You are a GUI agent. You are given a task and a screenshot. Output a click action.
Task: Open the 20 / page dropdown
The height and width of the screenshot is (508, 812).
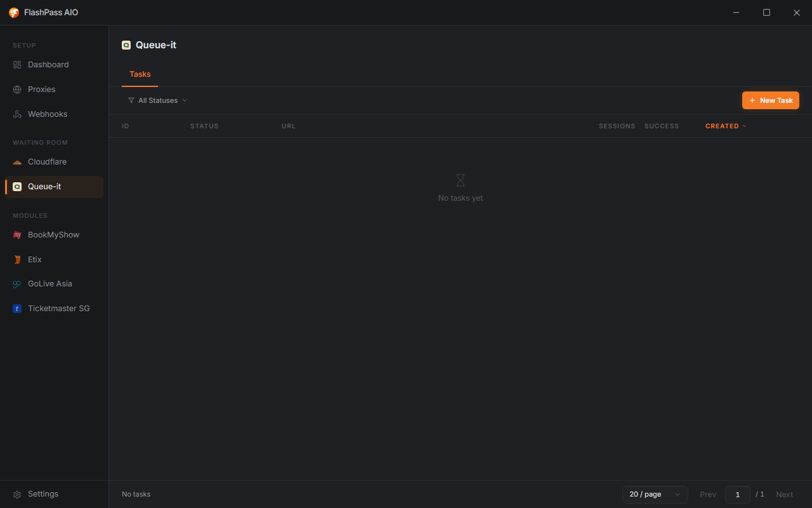[655, 494]
